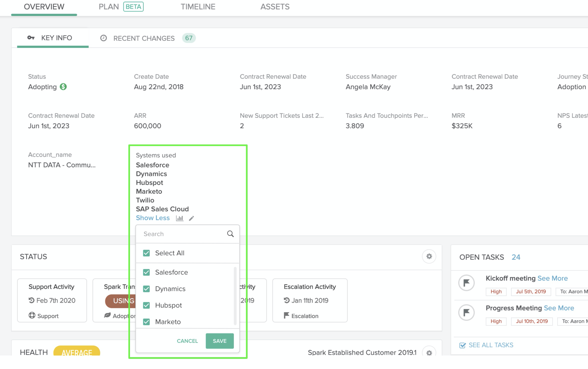This screenshot has height=369, width=588.
Task: Click the flag icon for Progress Meeting
Action: pyautogui.click(x=466, y=312)
